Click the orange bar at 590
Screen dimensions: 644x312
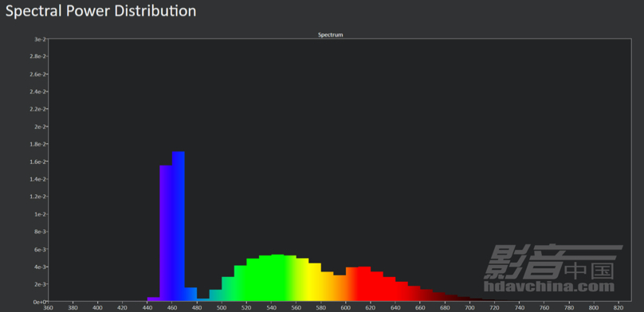340,288
